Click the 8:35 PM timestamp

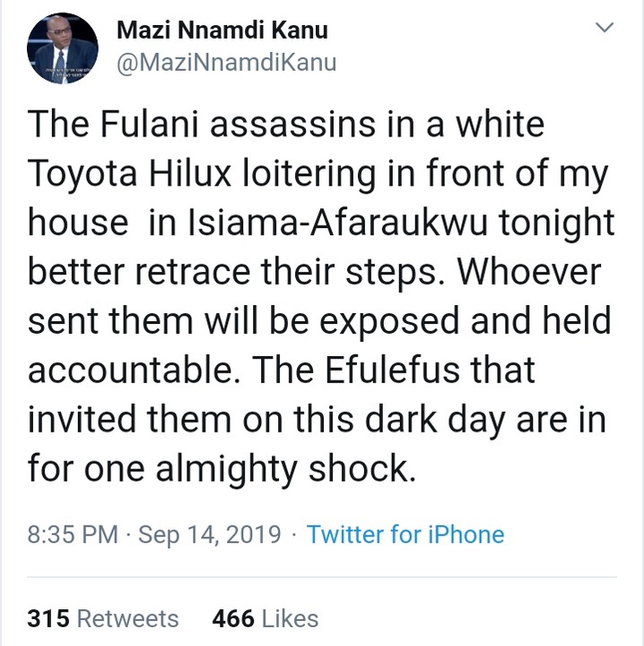(x=73, y=536)
